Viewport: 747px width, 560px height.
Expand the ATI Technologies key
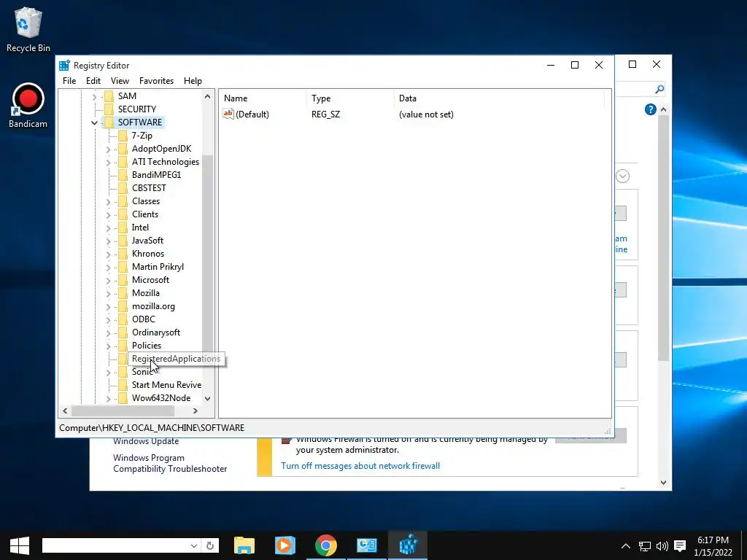click(108, 163)
